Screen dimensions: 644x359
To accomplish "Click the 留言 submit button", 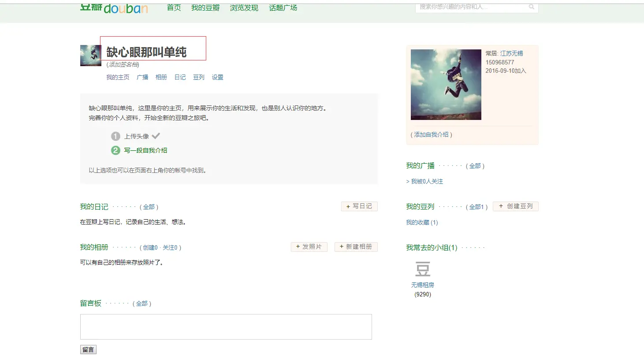I will point(88,350).
